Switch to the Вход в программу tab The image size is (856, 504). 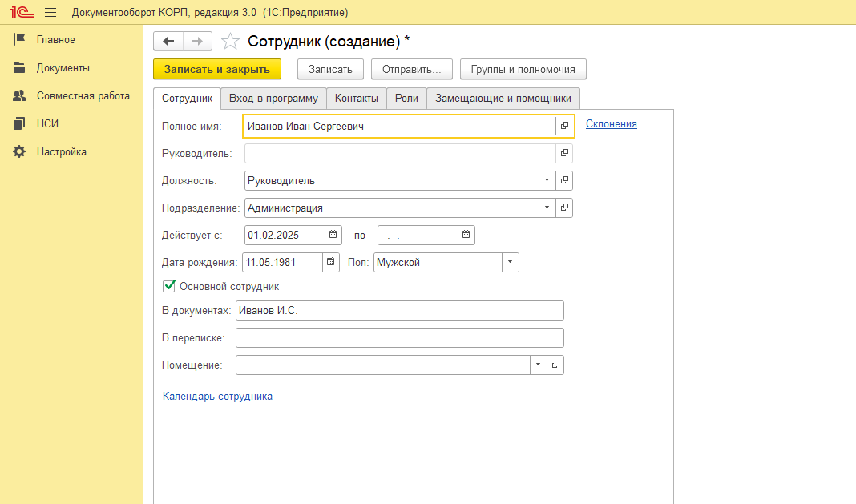tap(273, 99)
